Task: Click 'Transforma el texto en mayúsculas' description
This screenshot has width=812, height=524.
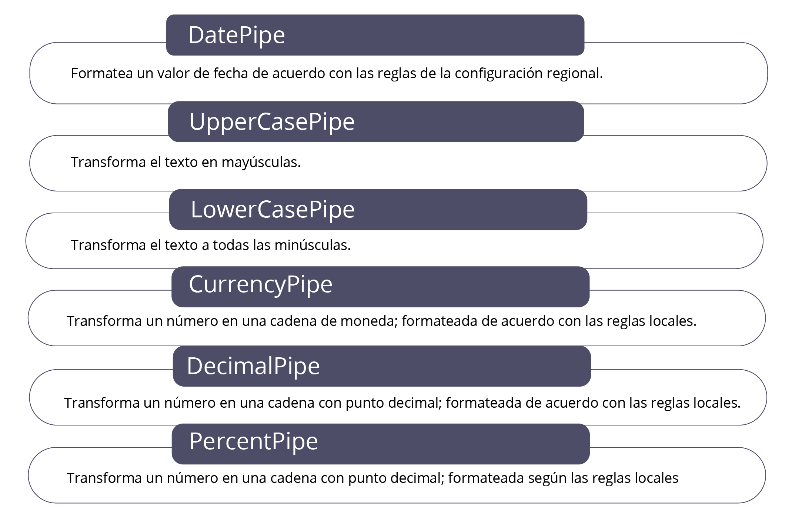Action: pyautogui.click(x=186, y=163)
